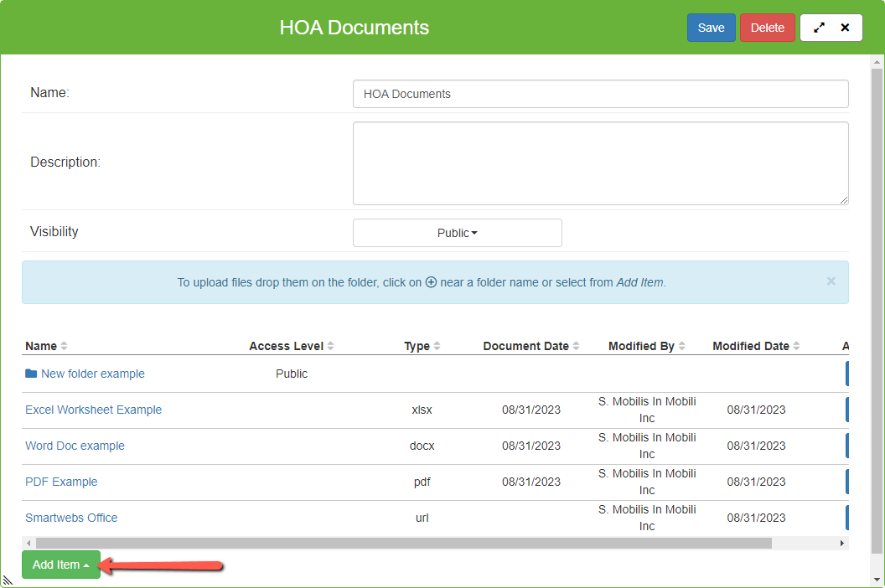Screen dimensions: 885x588
Task: Close the HOA Documents dialog
Action: 845,28
